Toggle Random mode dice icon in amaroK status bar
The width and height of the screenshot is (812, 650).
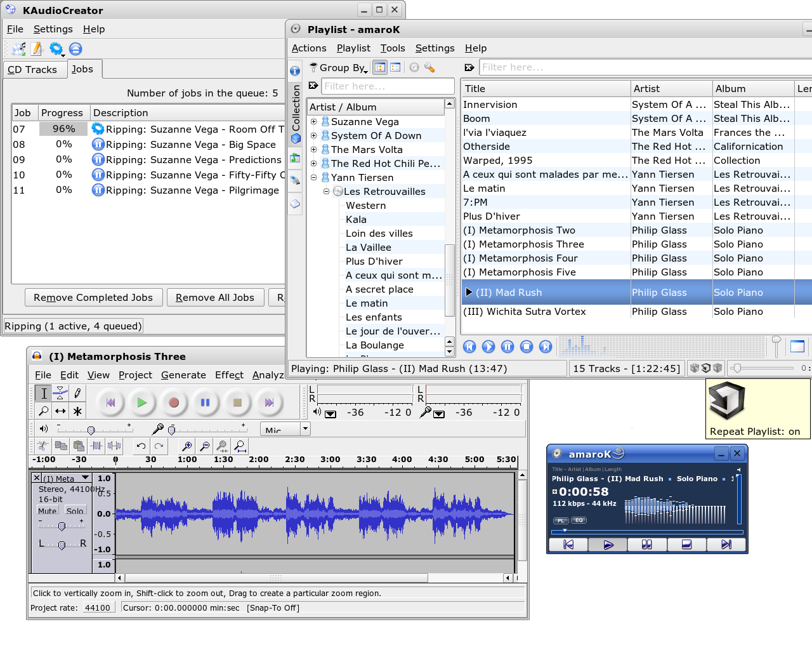695,368
